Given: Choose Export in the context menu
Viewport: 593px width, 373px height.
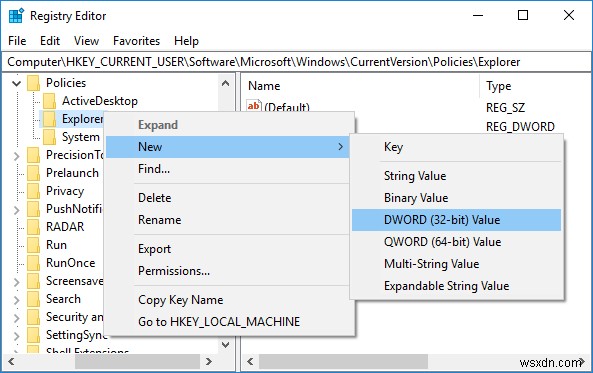Looking at the screenshot, I should tap(227, 249).
